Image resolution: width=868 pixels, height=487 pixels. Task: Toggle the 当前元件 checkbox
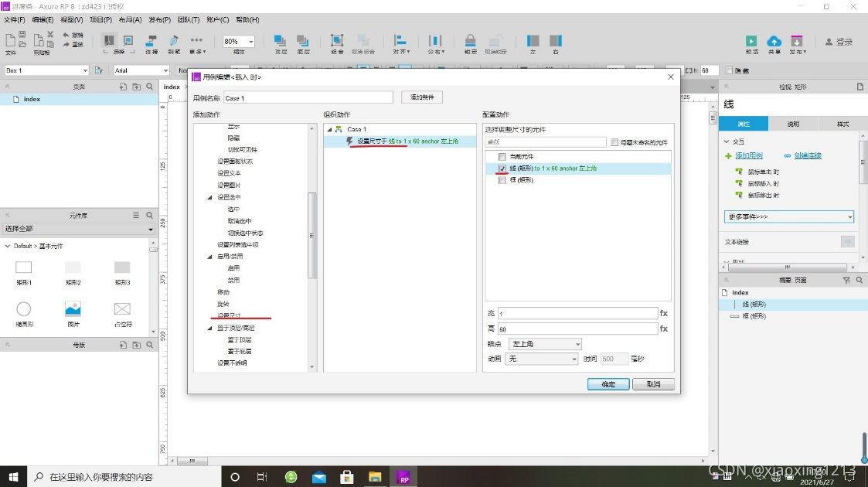pos(502,157)
